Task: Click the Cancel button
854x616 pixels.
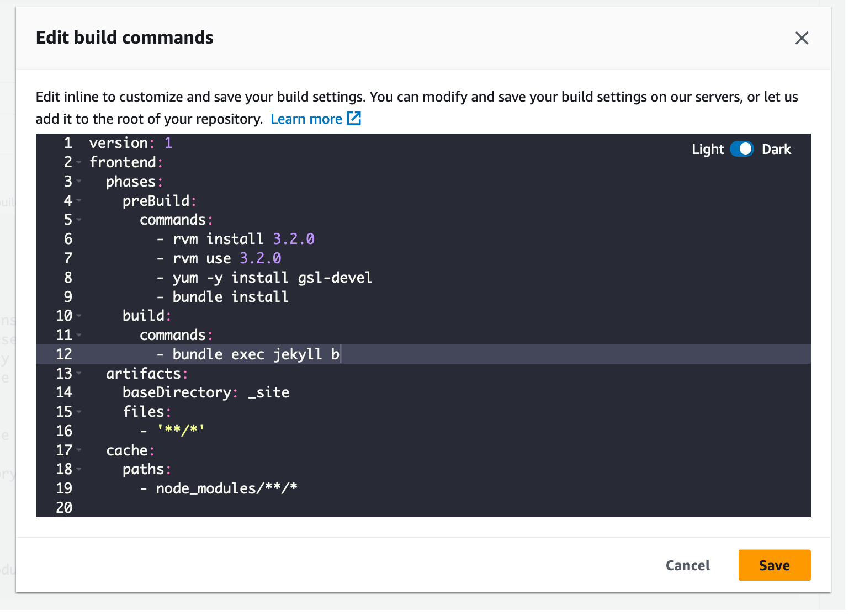Action: [x=687, y=565]
